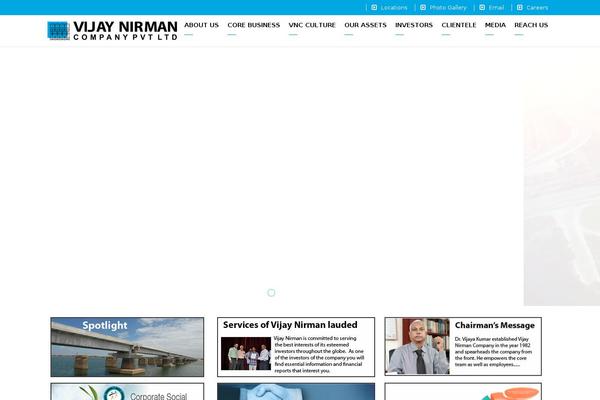Open the Services of Vijay Nirman lauded card
This screenshot has width=600, height=400.
point(296,347)
